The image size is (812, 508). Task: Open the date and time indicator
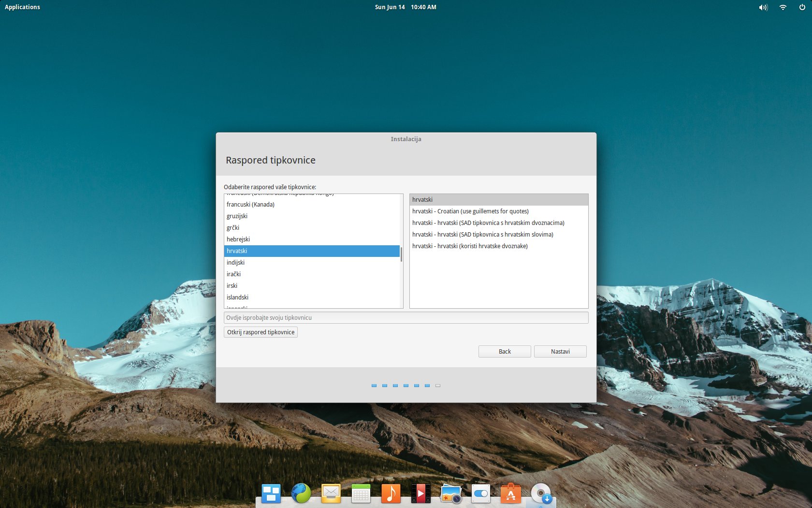405,7
